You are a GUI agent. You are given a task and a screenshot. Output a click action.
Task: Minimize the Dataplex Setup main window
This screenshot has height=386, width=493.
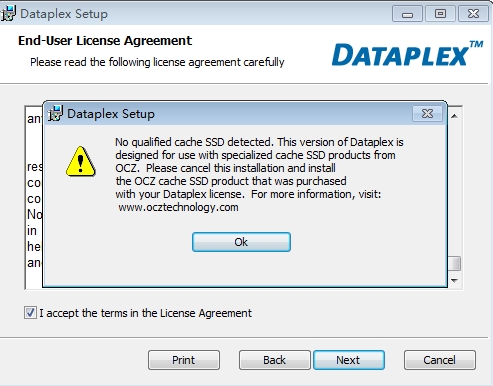407,14
